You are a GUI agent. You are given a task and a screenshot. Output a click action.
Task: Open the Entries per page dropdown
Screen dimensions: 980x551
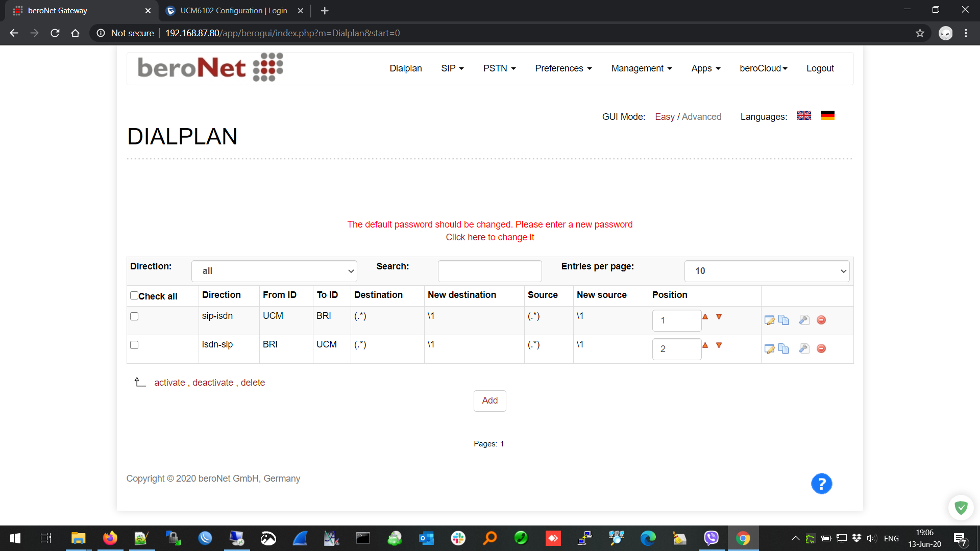767,271
